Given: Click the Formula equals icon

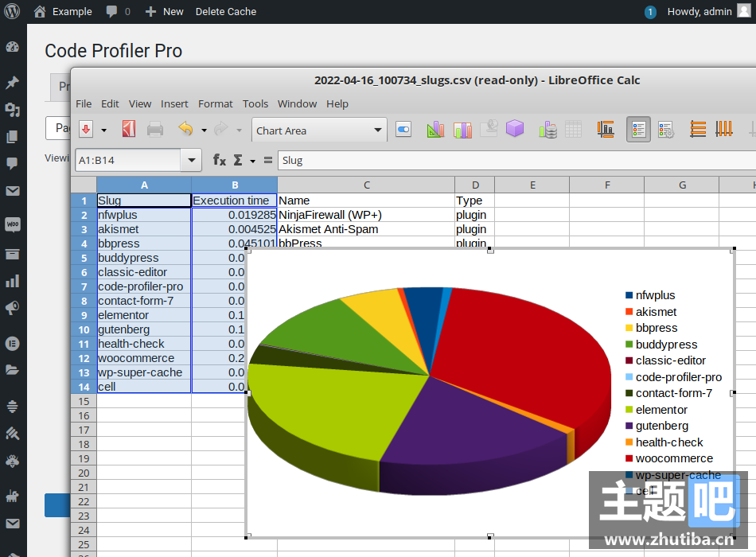Looking at the screenshot, I should [268, 160].
